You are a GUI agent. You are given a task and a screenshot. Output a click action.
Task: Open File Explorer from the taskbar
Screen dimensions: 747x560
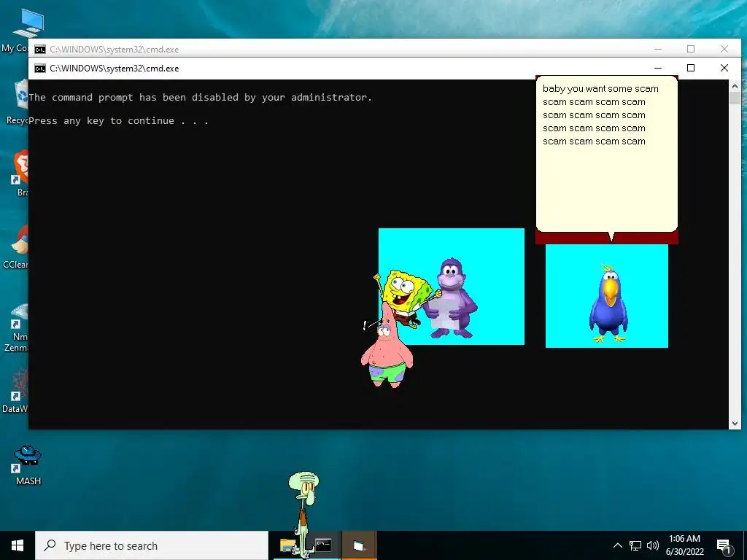point(287,545)
